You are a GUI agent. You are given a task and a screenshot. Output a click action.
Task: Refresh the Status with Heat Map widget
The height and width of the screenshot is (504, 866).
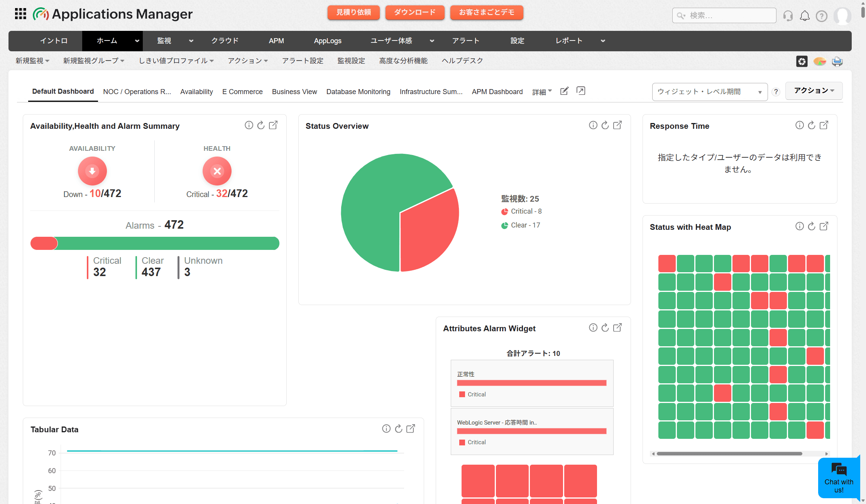(812, 226)
